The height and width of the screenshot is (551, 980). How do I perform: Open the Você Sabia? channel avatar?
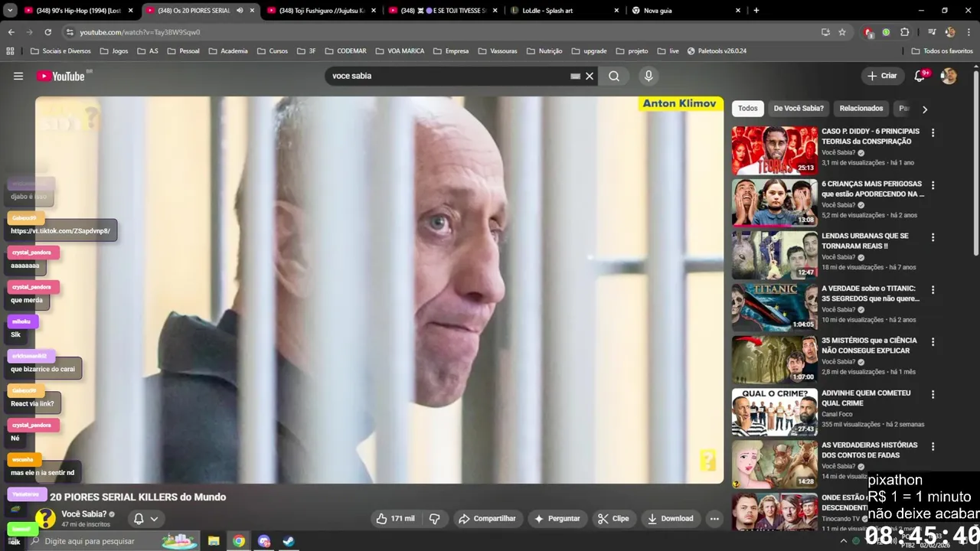coord(45,519)
